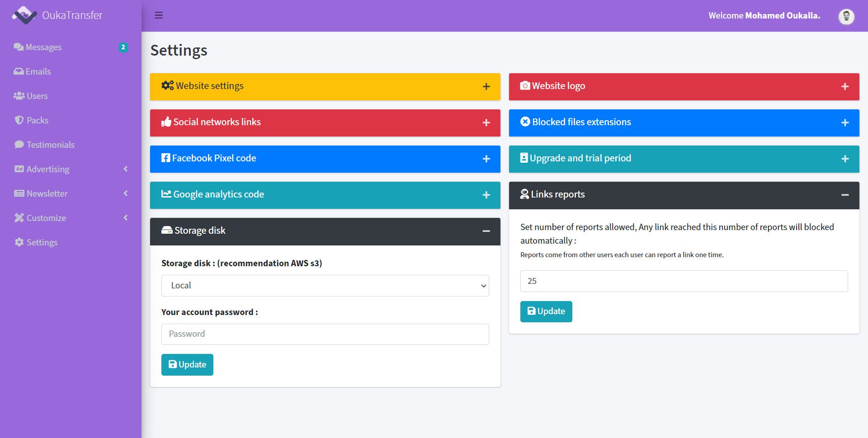Click the X-circle icon on Blocked files extensions

pos(525,122)
